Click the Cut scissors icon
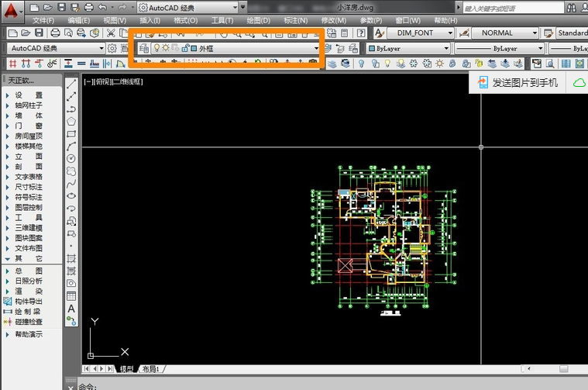This screenshot has width=588, height=390. tap(111, 33)
